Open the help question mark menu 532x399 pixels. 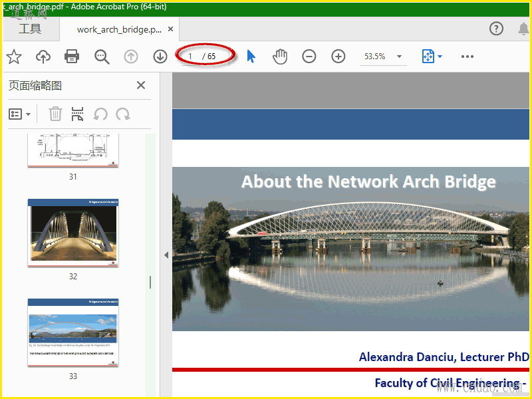click(x=496, y=29)
